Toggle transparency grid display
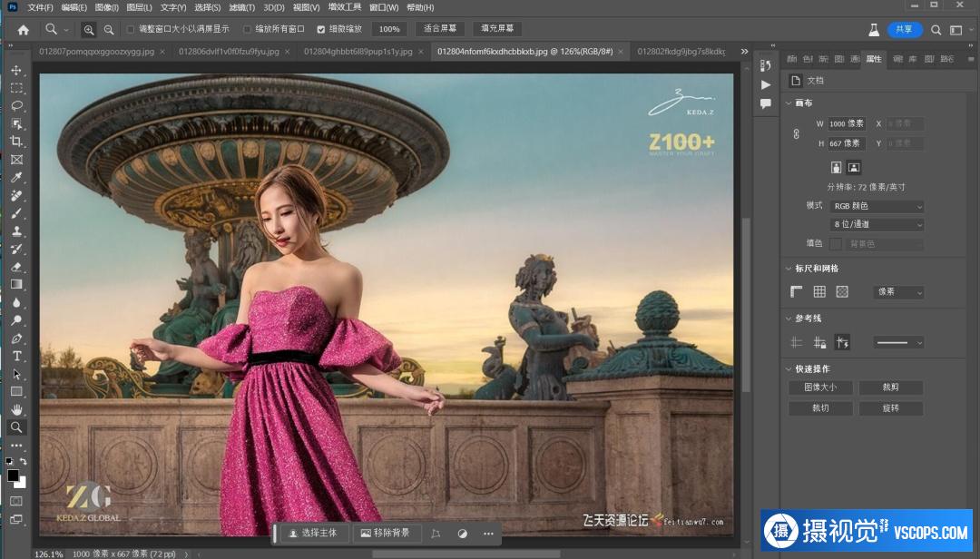The image size is (980, 559). 842,291
